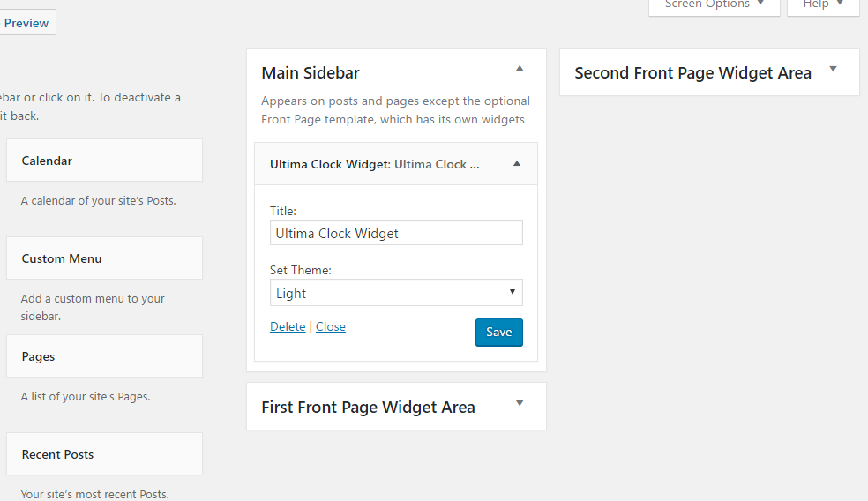Delete the Ultima Clock Widget
The width and height of the screenshot is (868, 501).
[x=288, y=326]
